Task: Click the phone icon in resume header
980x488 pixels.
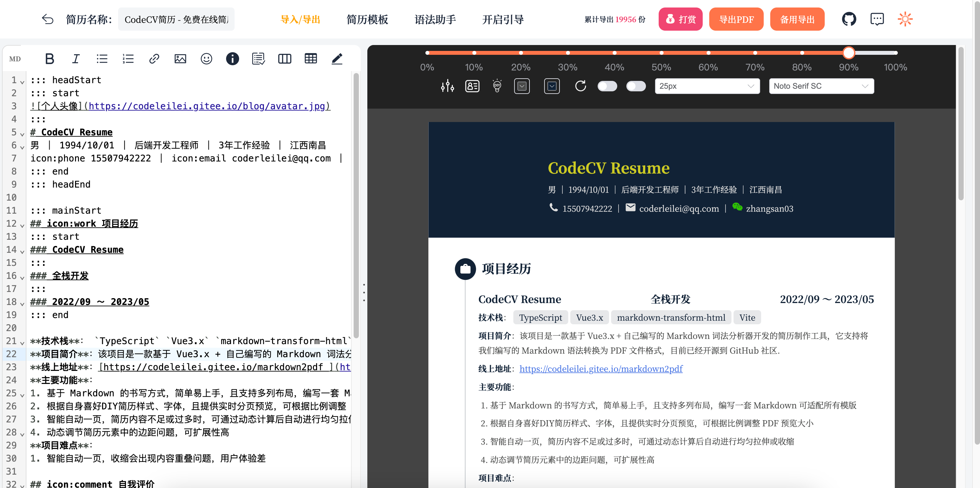Action: [554, 208]
